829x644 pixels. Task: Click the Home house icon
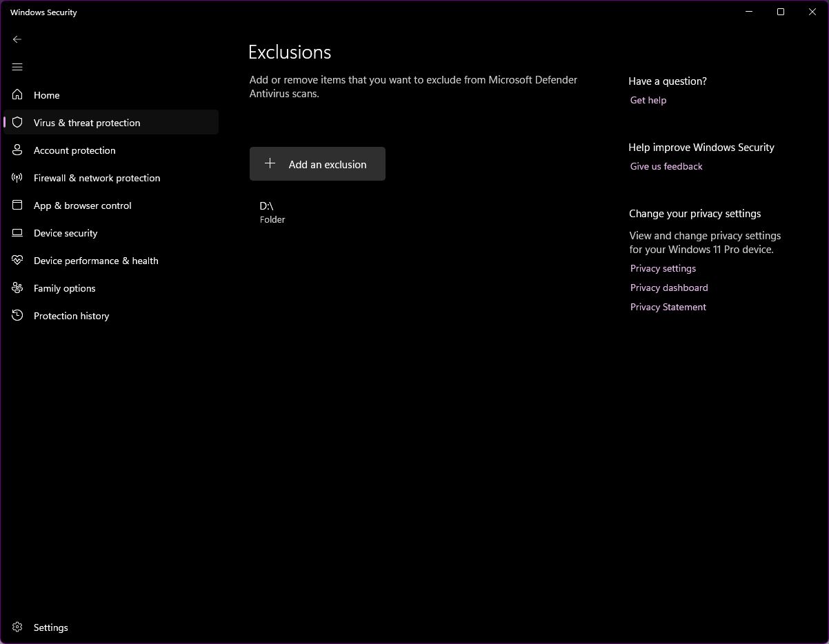(x=17, y=94)
